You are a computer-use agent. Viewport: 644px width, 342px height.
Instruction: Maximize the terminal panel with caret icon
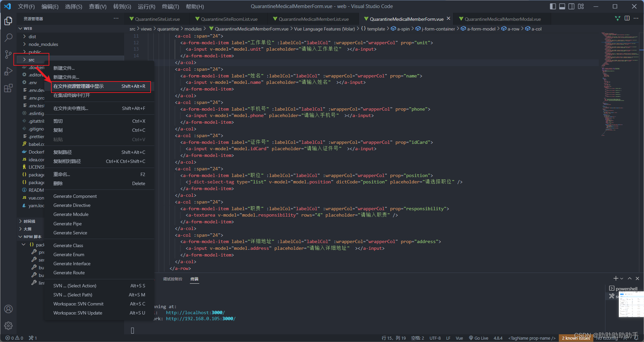(x=630, y=278)
